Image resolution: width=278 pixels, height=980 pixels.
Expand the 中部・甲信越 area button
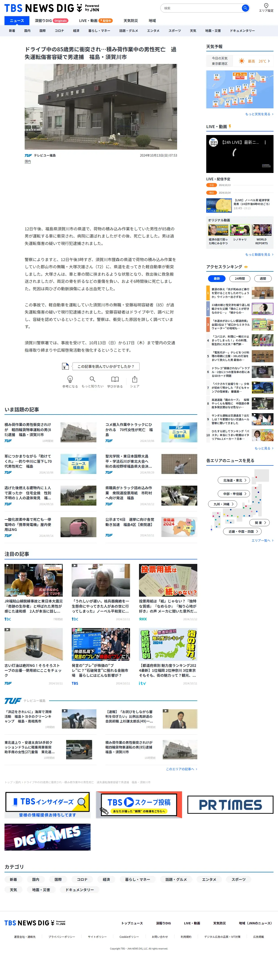(x=234, y=493)
